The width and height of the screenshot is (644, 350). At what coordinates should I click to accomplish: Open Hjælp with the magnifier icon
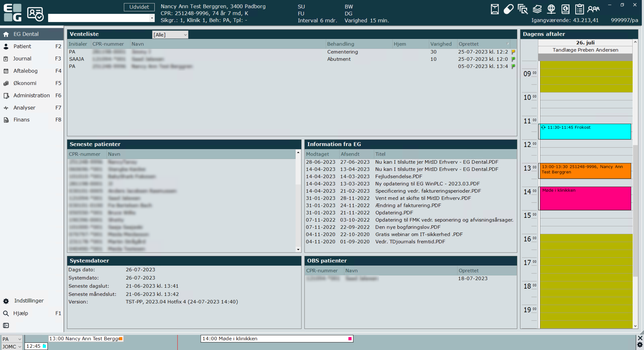[6, 313]
